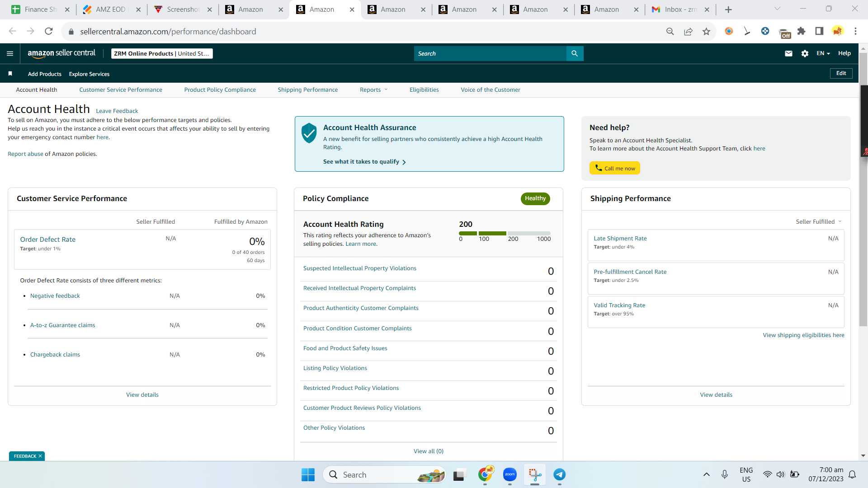Viewport: 868px width, 488px height.
Task: Close the FEEDBACK tab widget
Action: coord(40,456)
